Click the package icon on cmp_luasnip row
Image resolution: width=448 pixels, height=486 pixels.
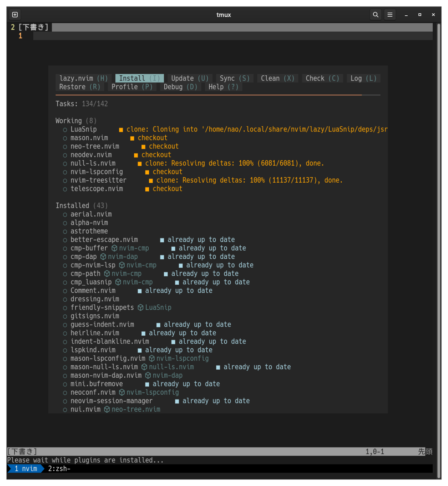coord(118,282)
